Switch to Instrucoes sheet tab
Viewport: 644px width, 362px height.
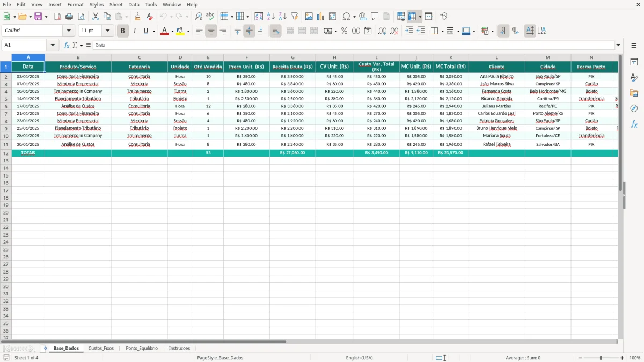[x=179, y=348]
